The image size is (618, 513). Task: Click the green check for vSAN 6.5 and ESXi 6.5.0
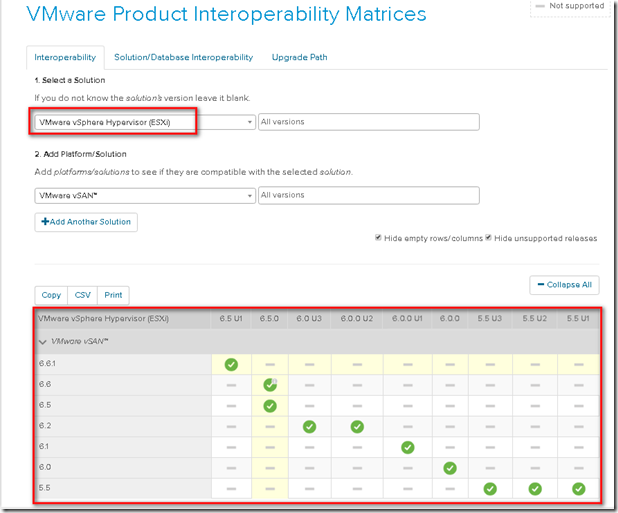coord(270,406)
